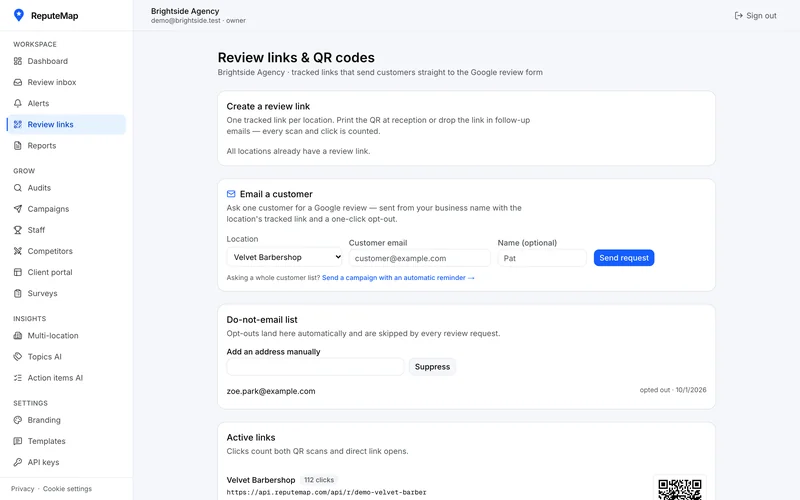
Task: Click the Sign out text
Action: pyautogui.click(x=761, y=16)
